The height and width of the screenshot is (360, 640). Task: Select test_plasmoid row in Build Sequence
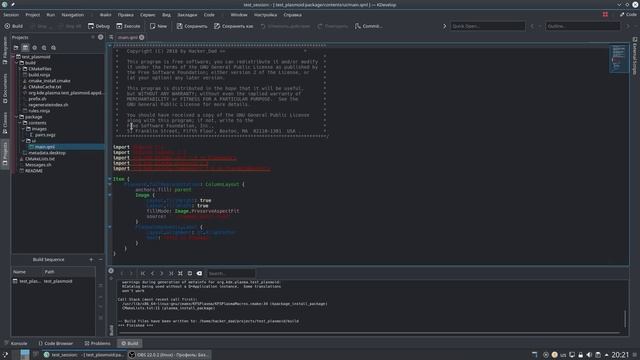pos(53,281)
